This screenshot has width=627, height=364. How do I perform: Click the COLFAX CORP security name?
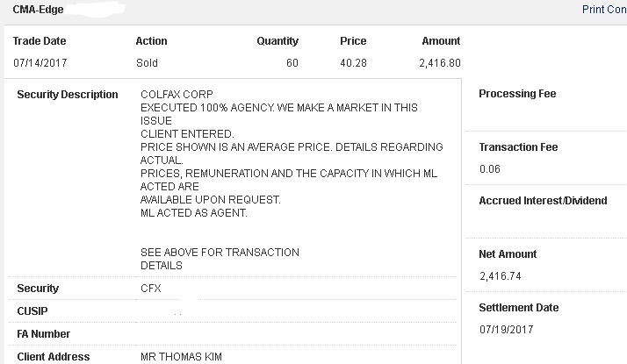pyautogui.click(x=177, y=95)
